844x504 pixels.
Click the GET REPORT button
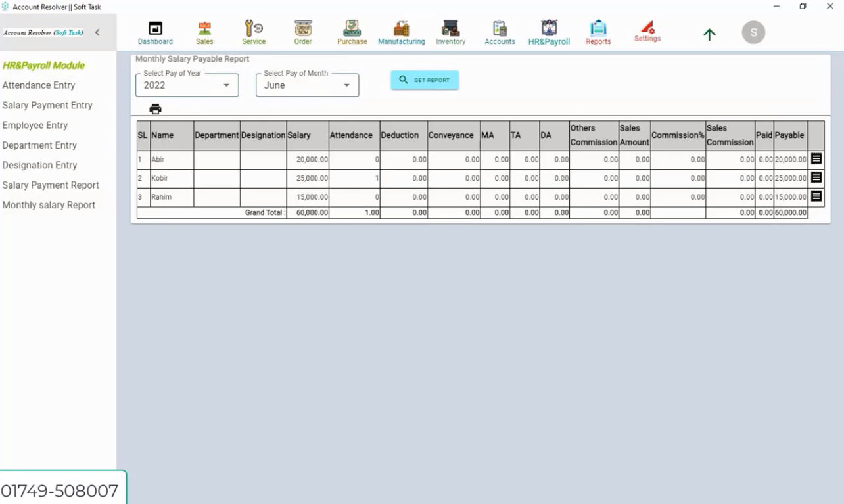(x=424, y=79)
